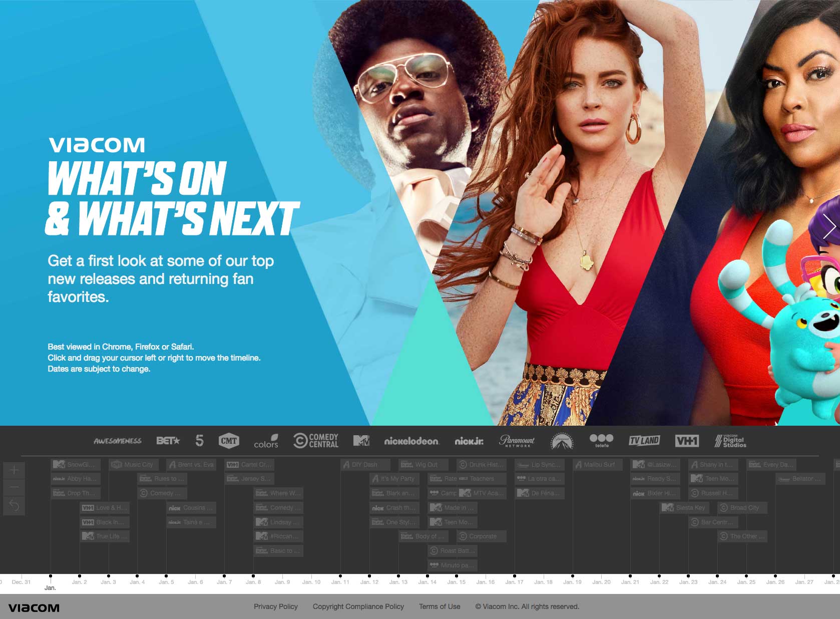Open the Abby Ha... timeline entry
Screen dimensions: 840x619
(x=76, y=479)
